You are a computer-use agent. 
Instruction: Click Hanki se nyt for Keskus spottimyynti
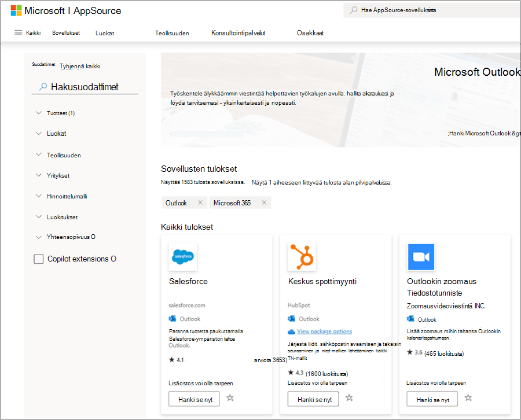313,399
